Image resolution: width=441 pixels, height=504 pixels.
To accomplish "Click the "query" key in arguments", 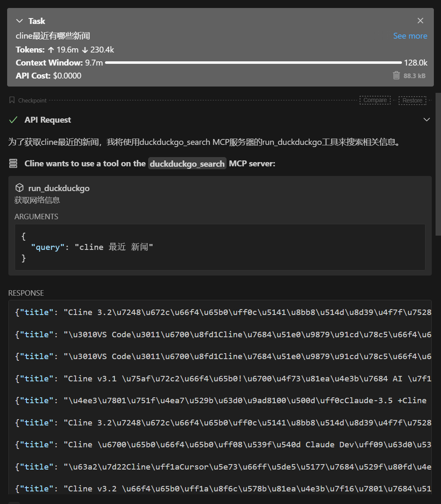I will tap(48, 247).
